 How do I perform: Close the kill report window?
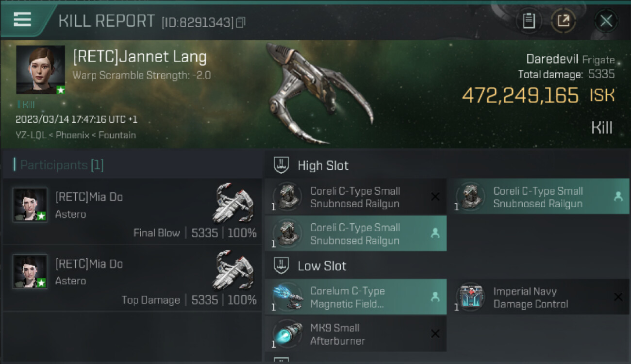(606, 21)
